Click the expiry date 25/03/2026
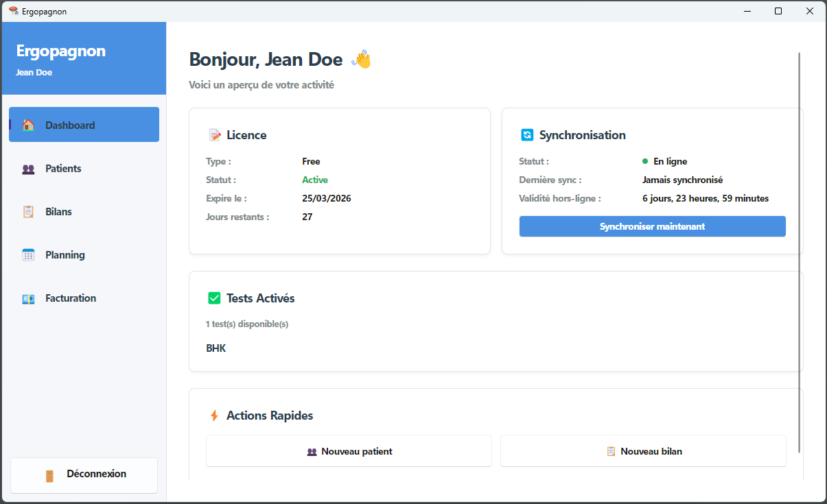 click(327, 198)
